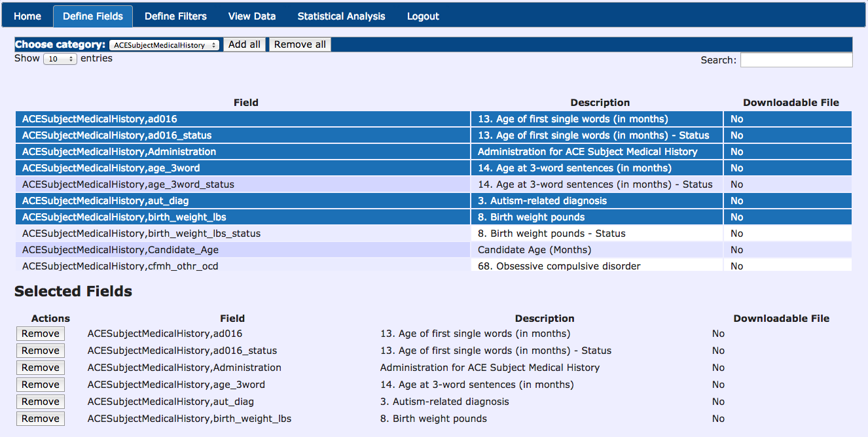
Task: Focus the Search input field
Action: coord(796,60)
